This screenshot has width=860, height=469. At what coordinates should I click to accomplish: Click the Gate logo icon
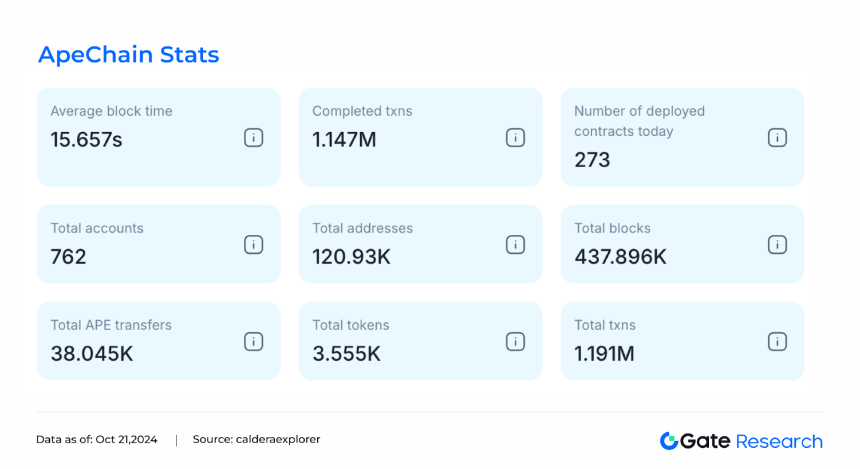click(x=669, y=441)
